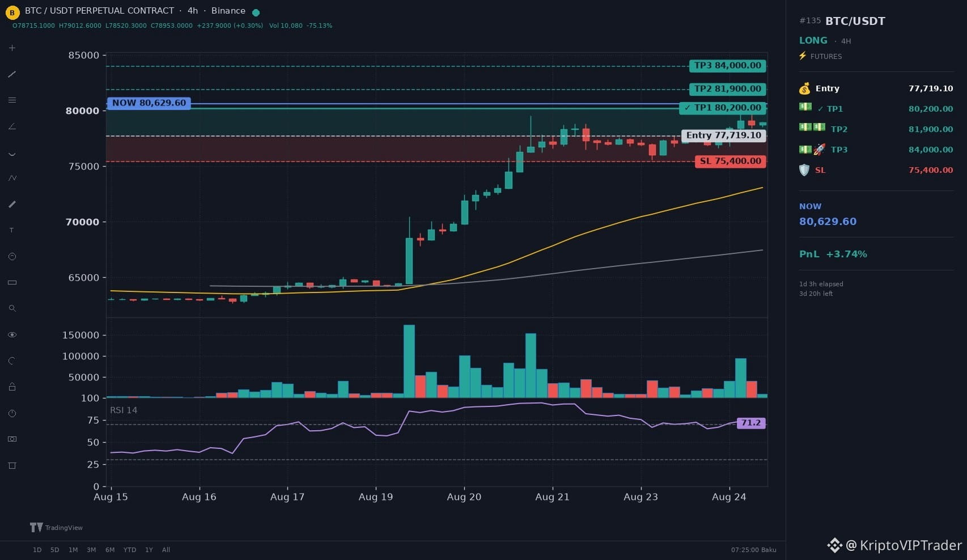Image resolution: width=967 pixels, height=560 pixels.
Task: Click the side panel NOW price 80,629.60
Action: pyautogui.click(x=828, y=222)
